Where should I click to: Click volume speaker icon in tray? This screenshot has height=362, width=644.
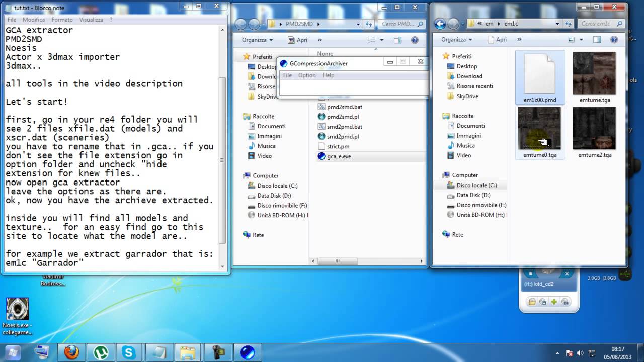pos(581,353)
